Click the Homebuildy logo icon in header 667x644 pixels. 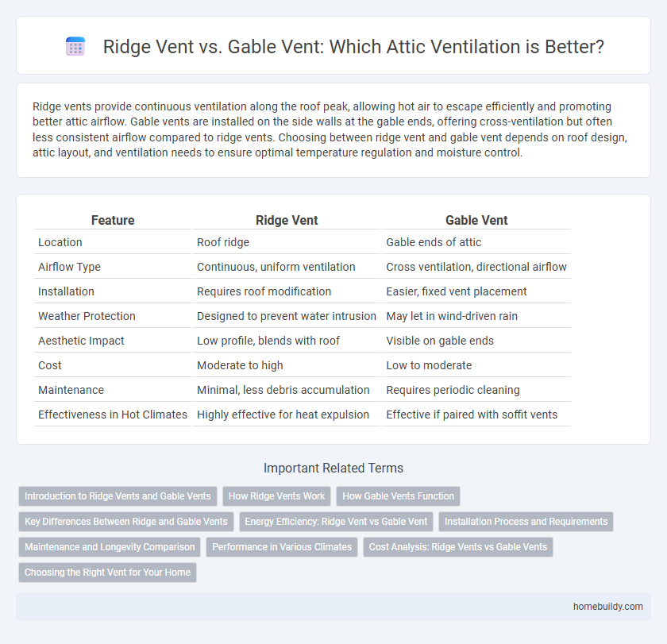click(77, 47)
